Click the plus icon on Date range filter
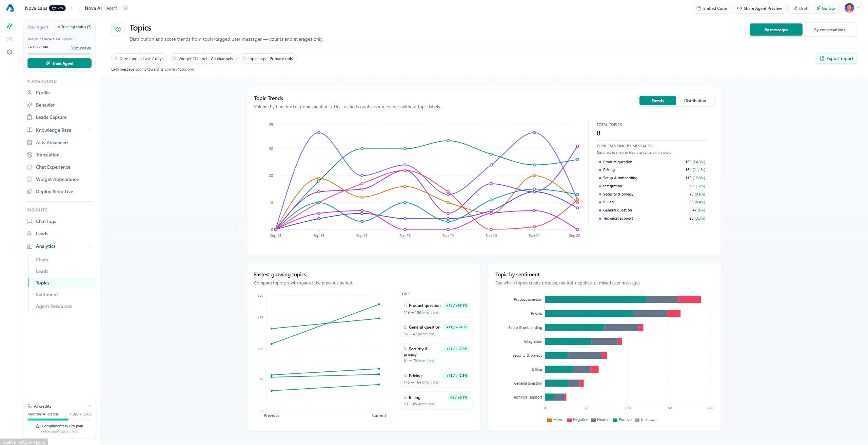This screenshot has height=445, width=868. pos(116,58)
